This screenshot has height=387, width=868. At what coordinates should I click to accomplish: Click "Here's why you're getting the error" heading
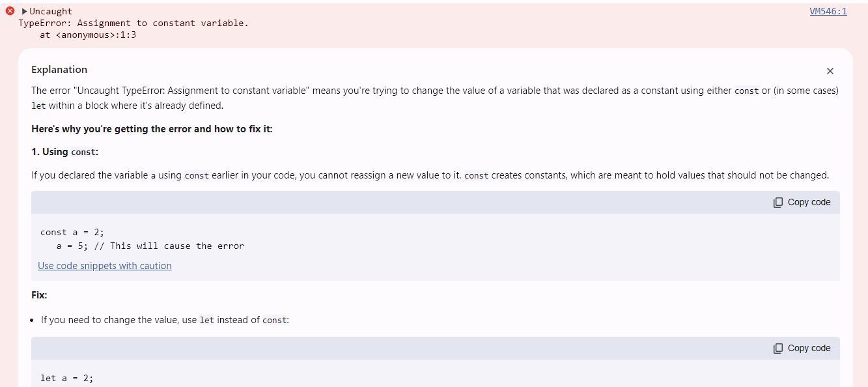pos(152,129)
